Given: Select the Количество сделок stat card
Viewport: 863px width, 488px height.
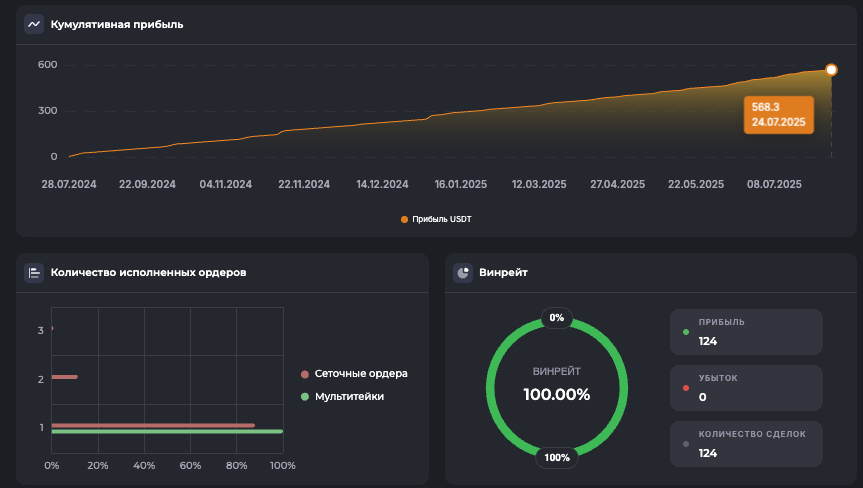Looking at the screenshot, I should pos(746,444).
